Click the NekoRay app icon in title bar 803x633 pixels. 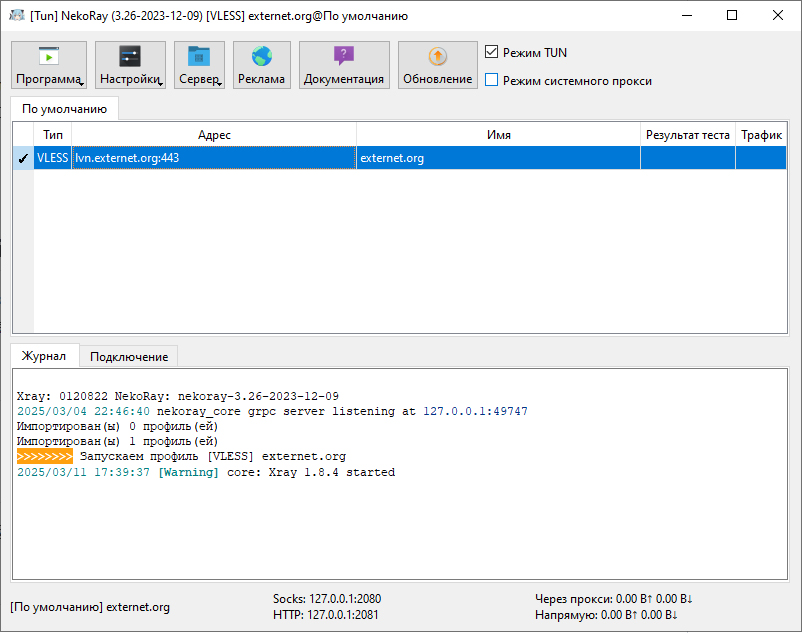point(16,16)
